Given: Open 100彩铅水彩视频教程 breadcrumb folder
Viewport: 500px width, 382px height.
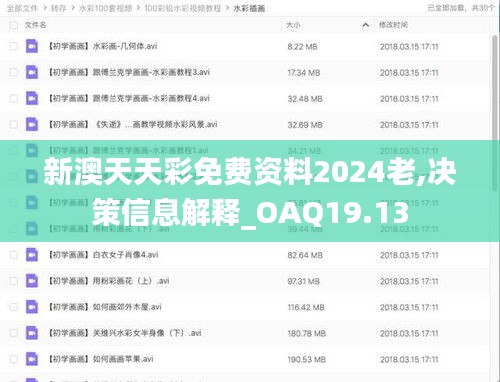Looking at the screenshot, I should tap(183, 8).
